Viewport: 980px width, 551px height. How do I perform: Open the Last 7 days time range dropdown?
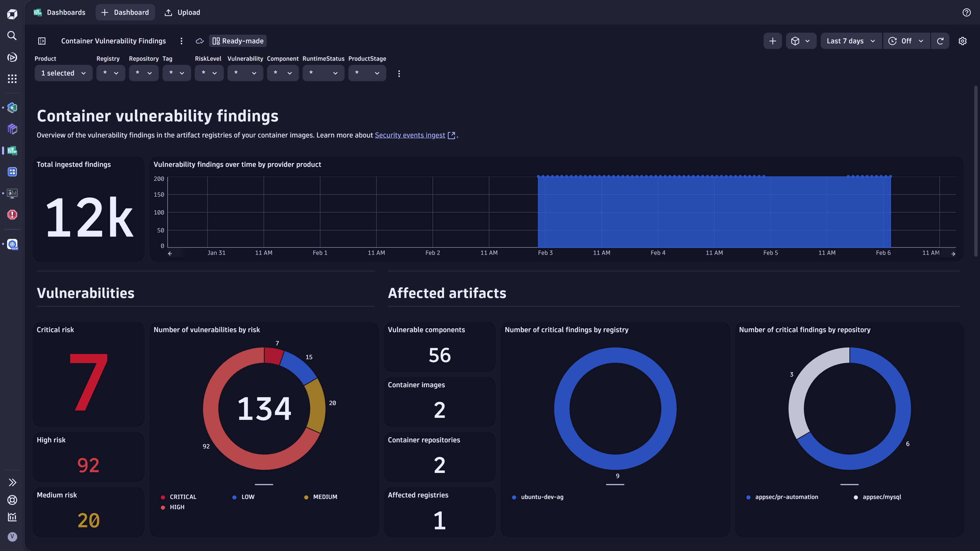click(x=851, y=41)
